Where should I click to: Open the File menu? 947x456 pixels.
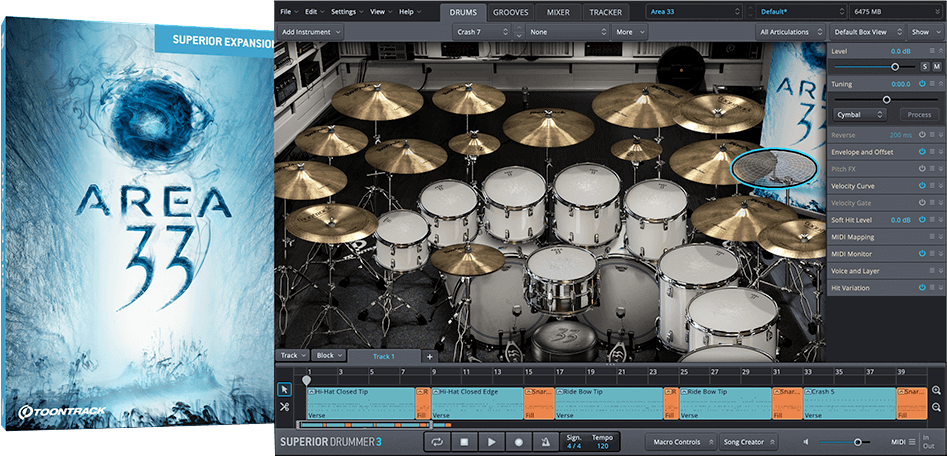[289, 11]
